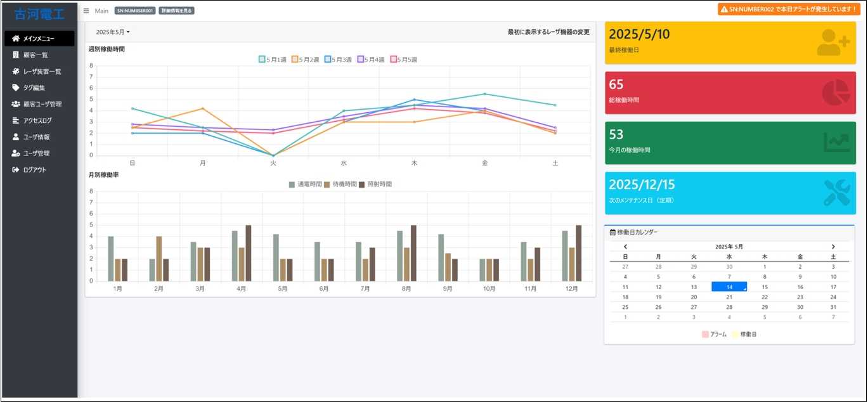The height and width of the screenshot is (402, 868).
Task: Click the hamburger menu icon beside Main
Action: click(86, 11)
